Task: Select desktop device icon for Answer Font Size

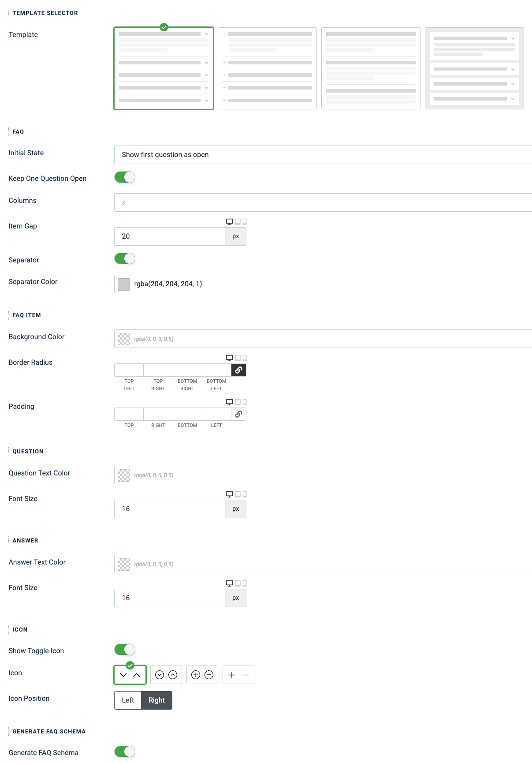Action: point(229,583)
